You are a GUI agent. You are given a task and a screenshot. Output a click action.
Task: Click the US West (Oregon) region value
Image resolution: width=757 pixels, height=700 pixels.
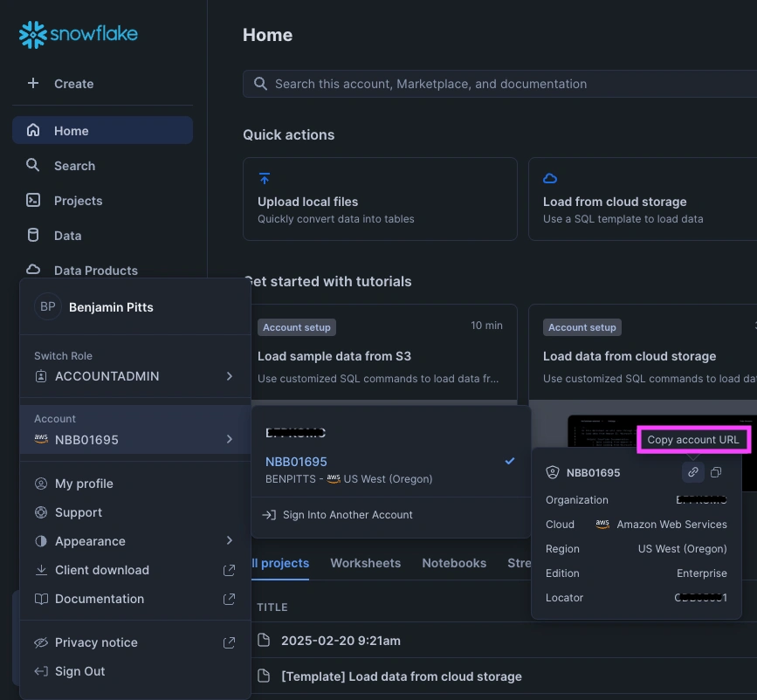682,549
